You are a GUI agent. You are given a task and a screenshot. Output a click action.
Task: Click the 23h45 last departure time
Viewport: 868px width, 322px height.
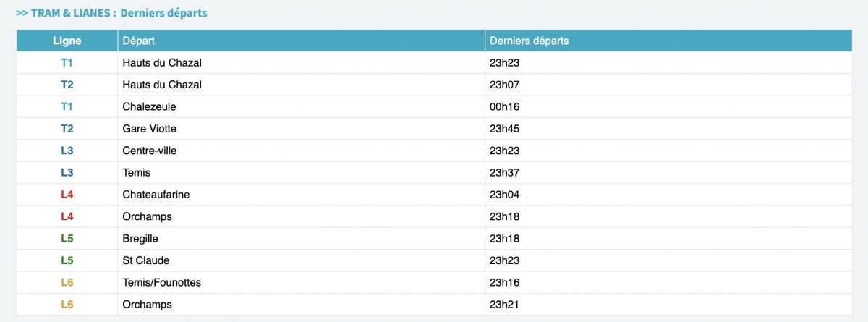tap(505, 129)
